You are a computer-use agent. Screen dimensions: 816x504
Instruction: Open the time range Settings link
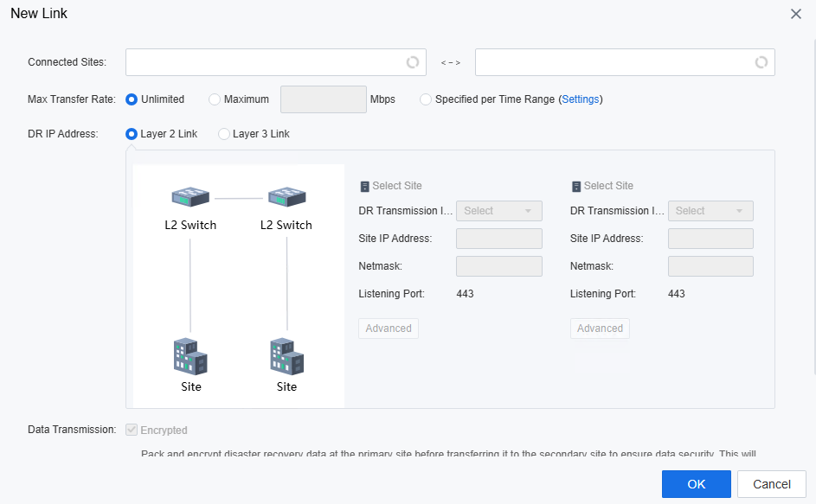[x=581, y=99]
